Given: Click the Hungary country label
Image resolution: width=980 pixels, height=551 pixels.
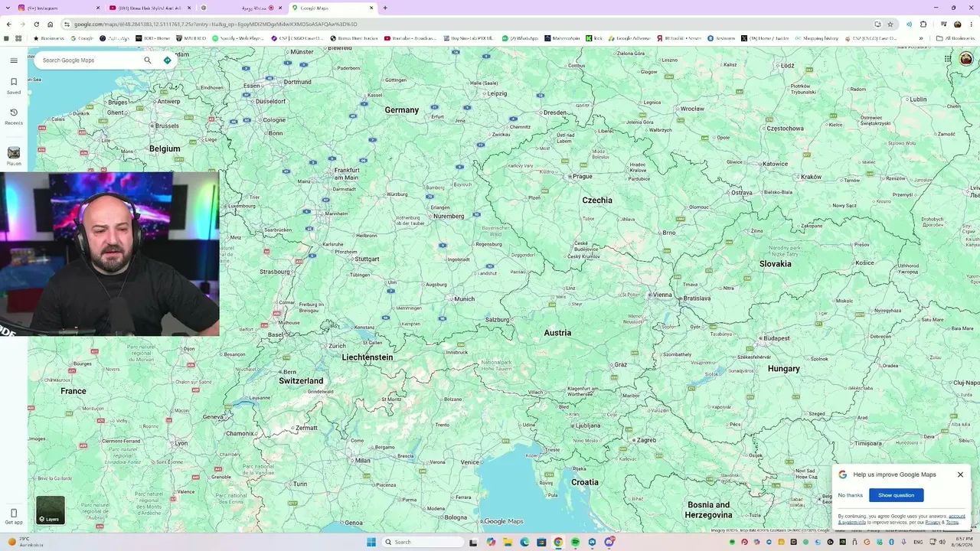Looking at the screenshot, I should coord(784,369).
